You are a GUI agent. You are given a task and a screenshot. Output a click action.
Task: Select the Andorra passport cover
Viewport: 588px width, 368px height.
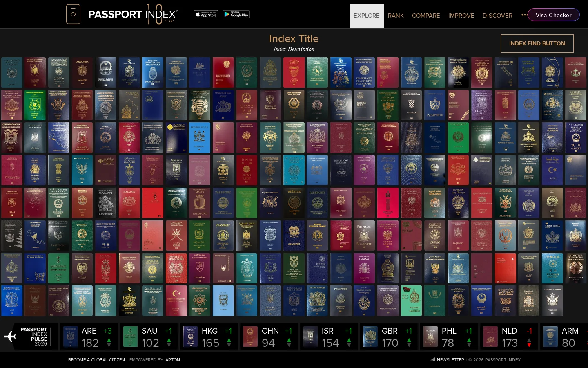[82, 72]
